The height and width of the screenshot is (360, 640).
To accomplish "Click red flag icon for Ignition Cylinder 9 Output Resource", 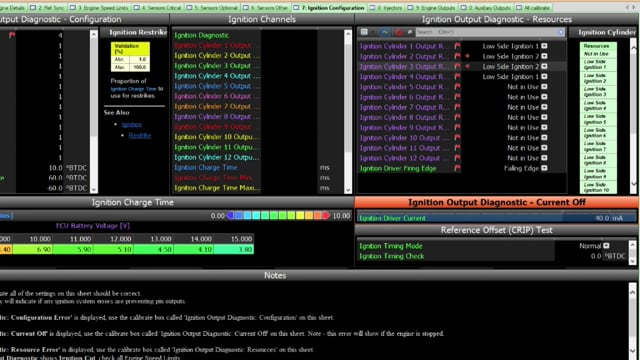I will click(x=457, y=128).
